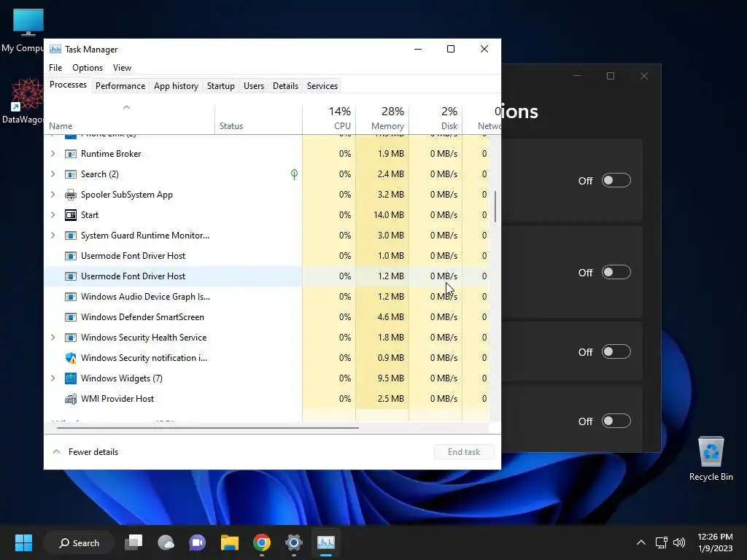Open Task View from the taskbar
Image resolution: width=747 pixels, height=560 pixels.
133,542
